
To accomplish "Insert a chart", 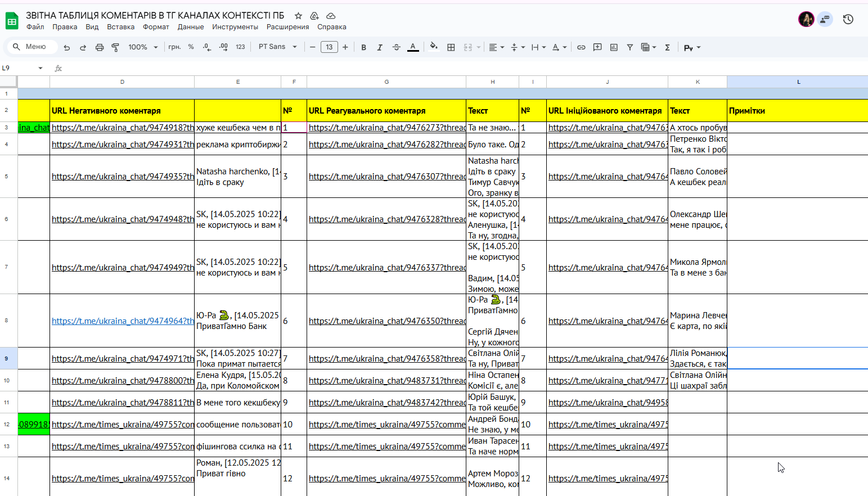I will coord(614,47).
